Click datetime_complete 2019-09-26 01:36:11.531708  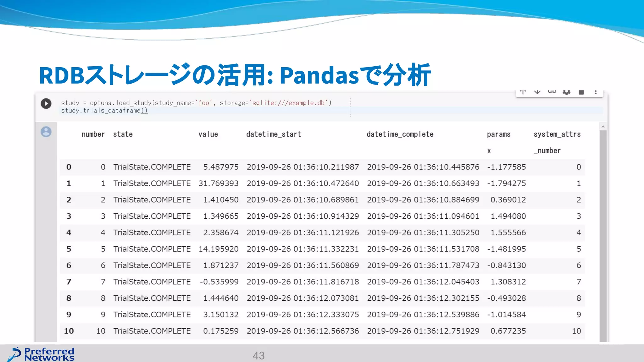pyautogui.click(x=423, y=249)
